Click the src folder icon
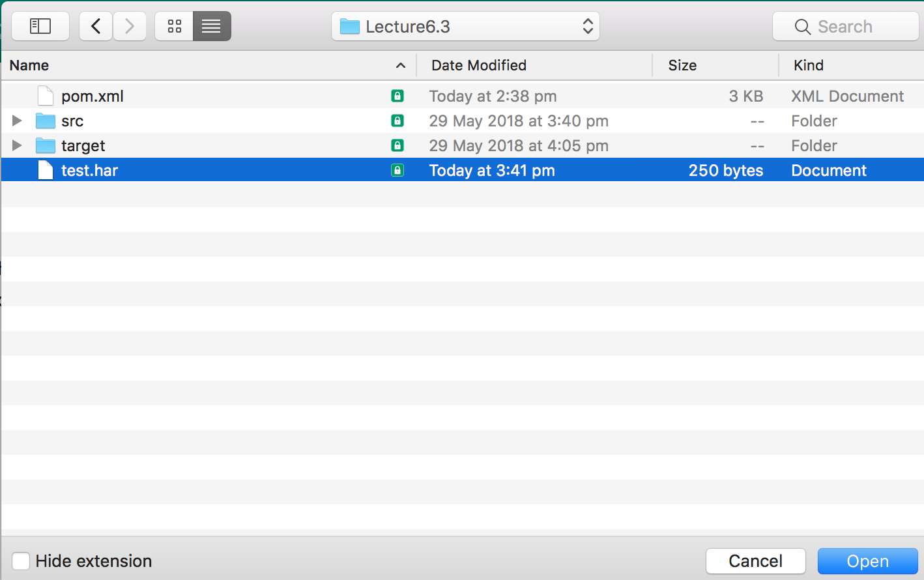The image size is (924, 580). [46, 121]
